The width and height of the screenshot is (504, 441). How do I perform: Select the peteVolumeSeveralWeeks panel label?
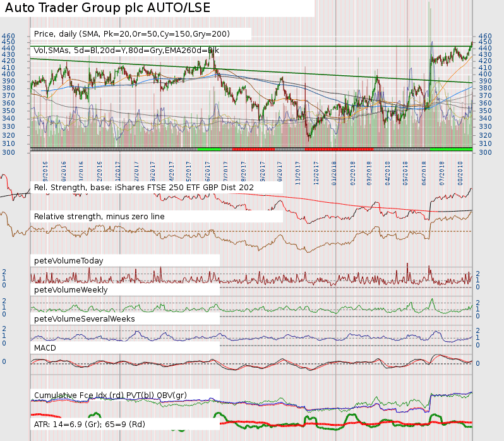(84, 319)
